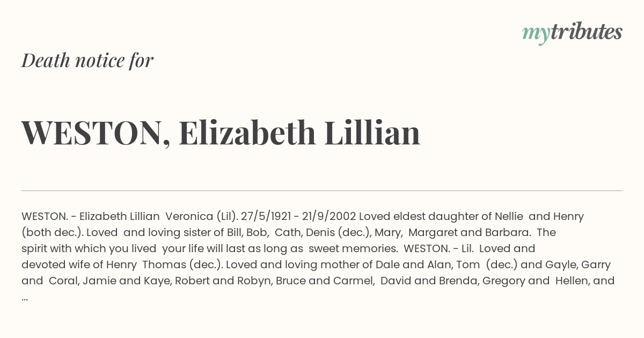
Task: Click the green 'my' part of logo
Action: click(536, 35)
